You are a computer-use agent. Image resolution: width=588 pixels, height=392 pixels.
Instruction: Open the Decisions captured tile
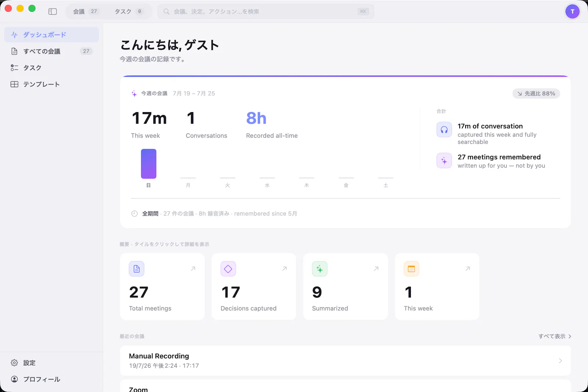coord(254,286)
